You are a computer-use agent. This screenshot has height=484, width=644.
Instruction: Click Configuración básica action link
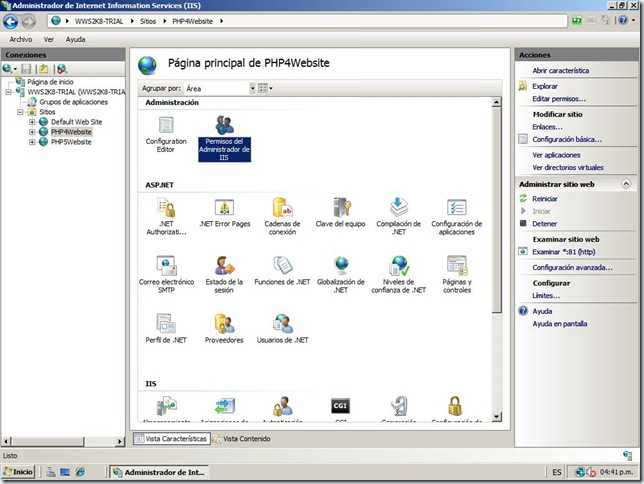[567, 140]
